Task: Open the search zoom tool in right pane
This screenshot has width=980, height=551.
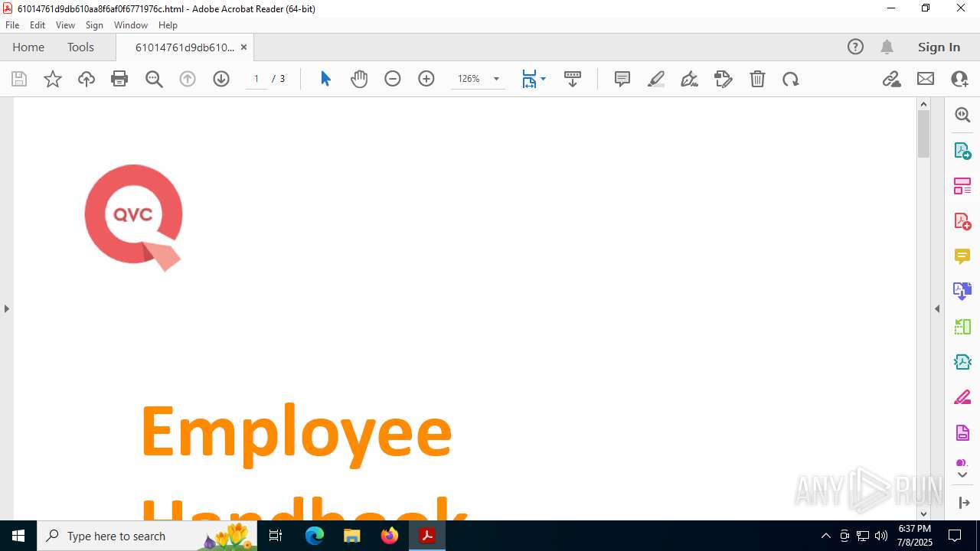Action: tap(962, 115)
